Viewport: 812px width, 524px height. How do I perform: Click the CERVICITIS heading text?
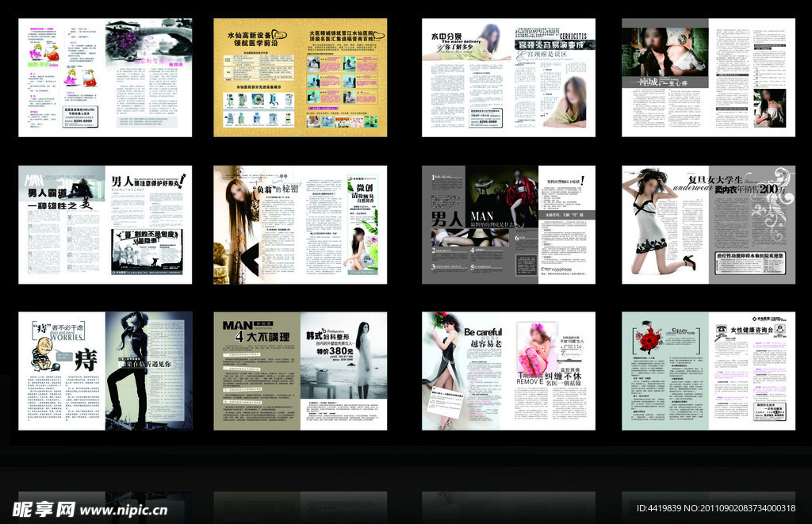pos(573,36)
